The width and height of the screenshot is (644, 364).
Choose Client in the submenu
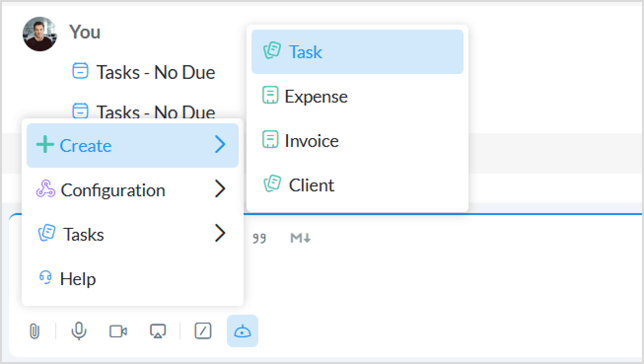[x=311, y=185]
